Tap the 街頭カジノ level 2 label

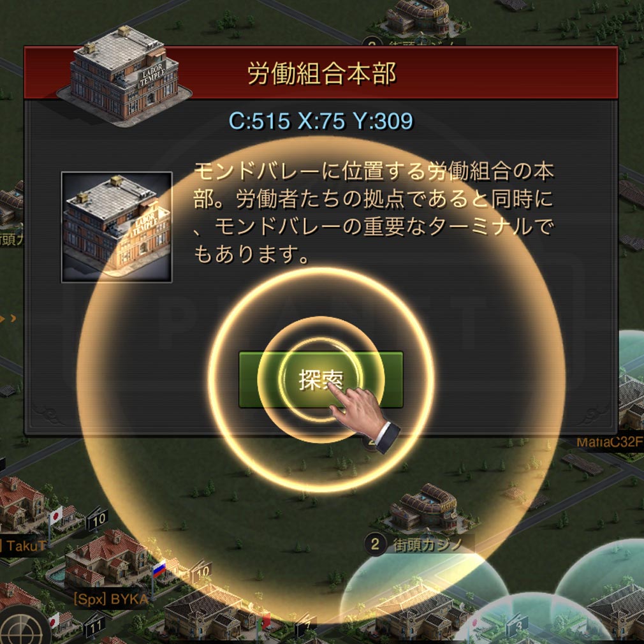pos(419,545)
